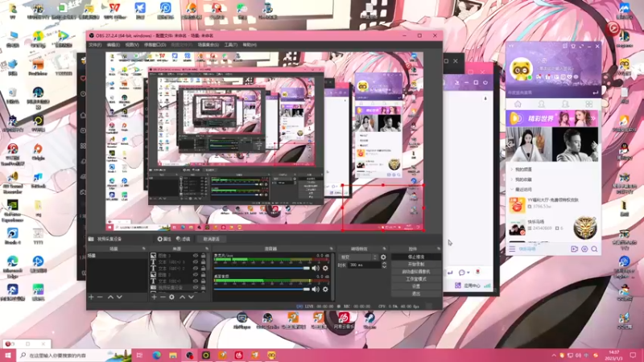The image size is (644, 362).
Task: Add a new source with the plus icon
Action: (x=154, y=297)
